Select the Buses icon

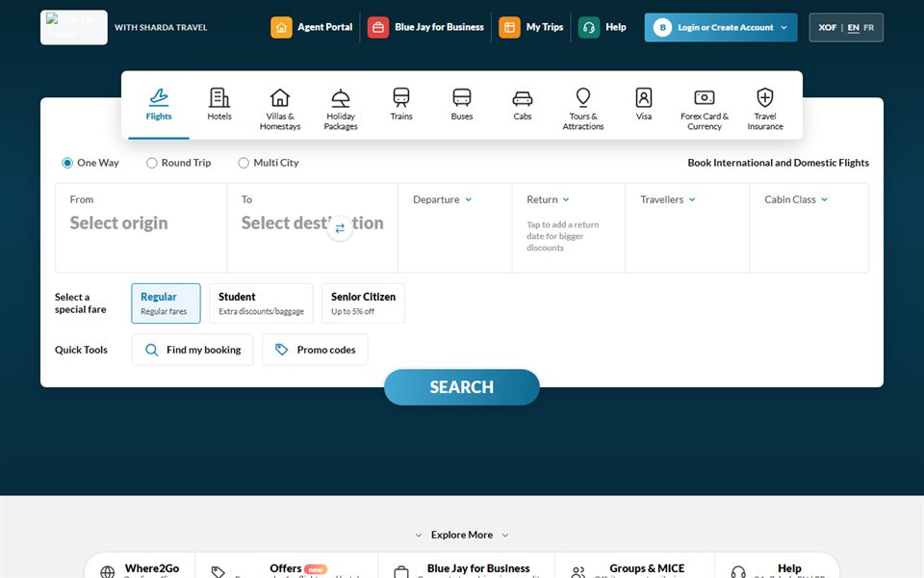point(462,96)
